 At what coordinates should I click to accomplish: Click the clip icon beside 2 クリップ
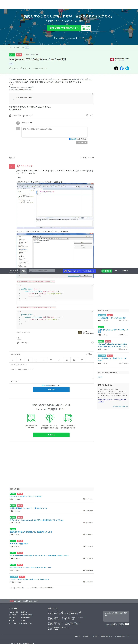[21, 68]
